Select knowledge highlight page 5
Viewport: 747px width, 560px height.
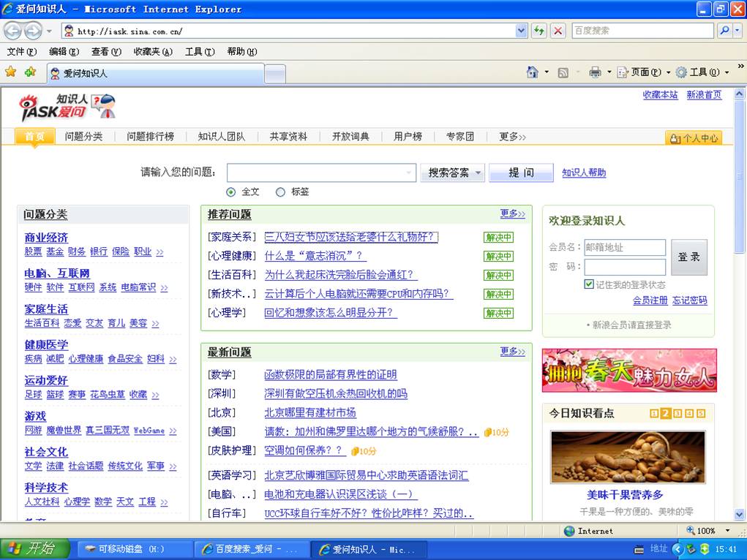pos(701,413)
